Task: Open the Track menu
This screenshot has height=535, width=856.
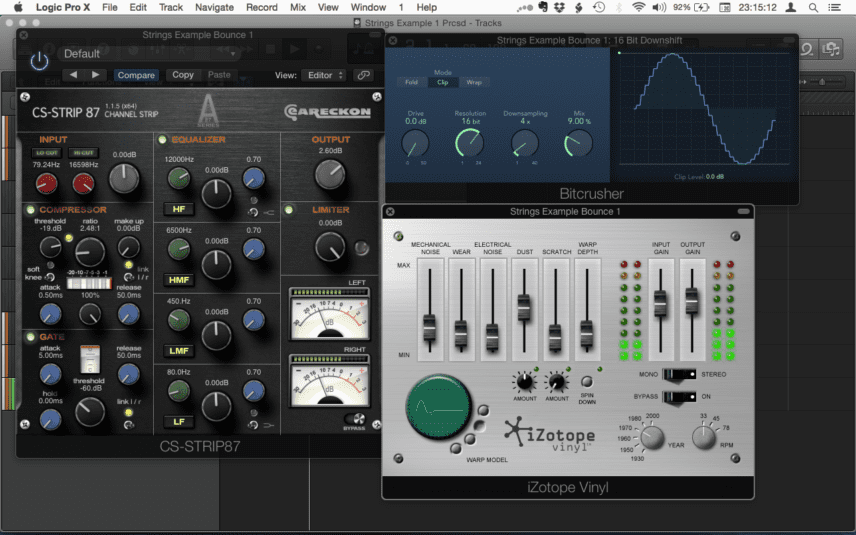Action: tap(171, 8)
